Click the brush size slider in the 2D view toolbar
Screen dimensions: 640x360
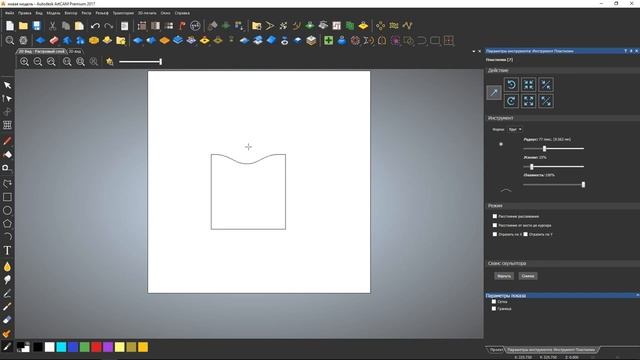pyautogui.click(x=140, y=62)
